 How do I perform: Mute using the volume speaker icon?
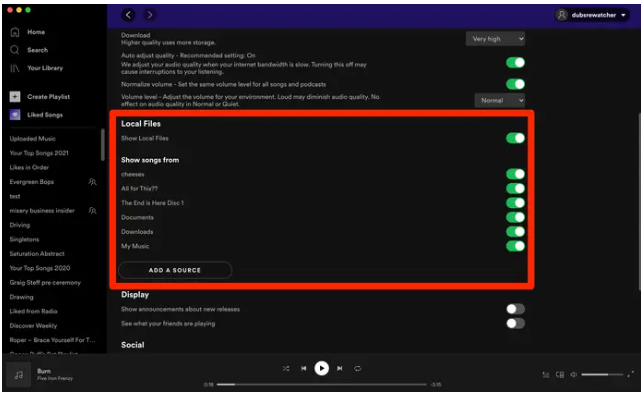point(574,375)
